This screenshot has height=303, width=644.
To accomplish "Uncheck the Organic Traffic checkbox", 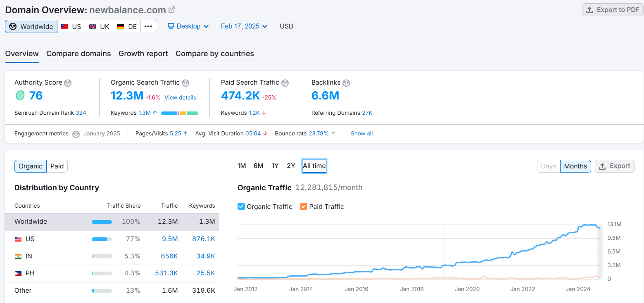I will (x=241, y=206).
